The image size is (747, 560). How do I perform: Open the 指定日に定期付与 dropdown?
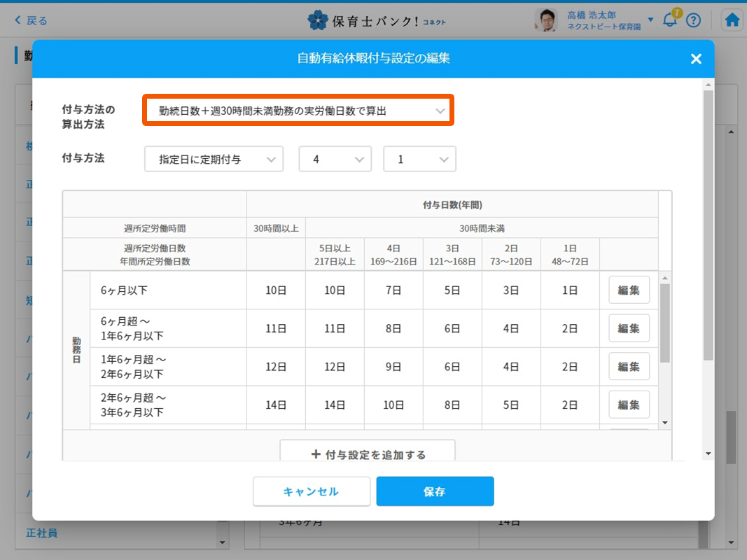click(214, 159)
